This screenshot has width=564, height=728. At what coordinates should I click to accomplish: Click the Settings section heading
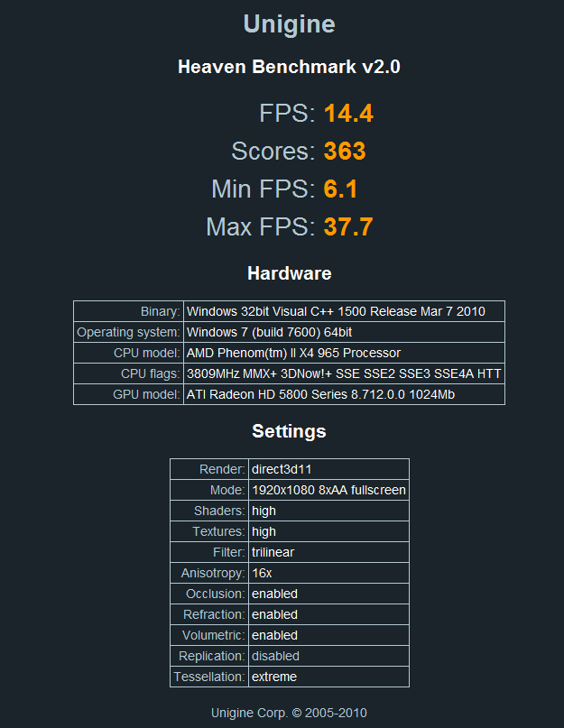(289, 431)
